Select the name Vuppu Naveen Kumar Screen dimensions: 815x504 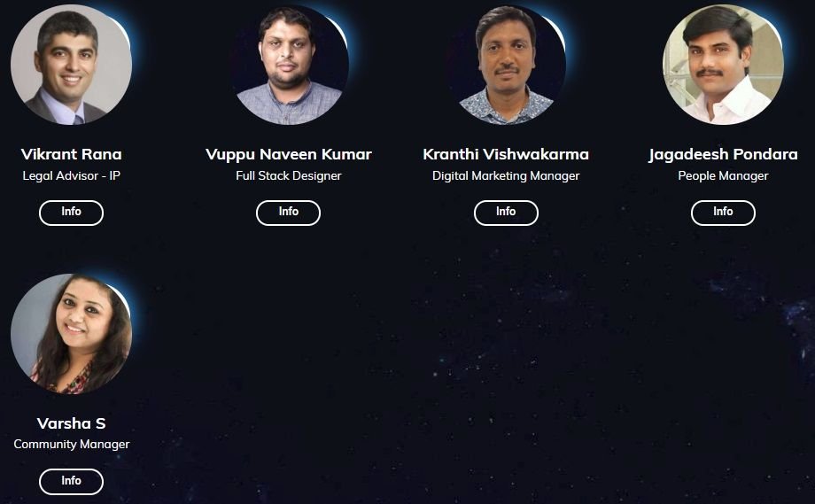(289, 155)
